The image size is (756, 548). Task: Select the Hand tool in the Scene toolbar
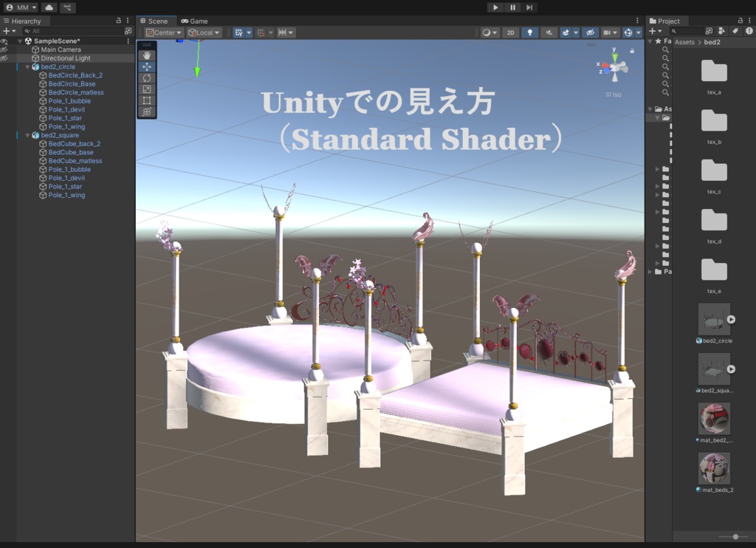pyautogui.click(x=147, y=54)
